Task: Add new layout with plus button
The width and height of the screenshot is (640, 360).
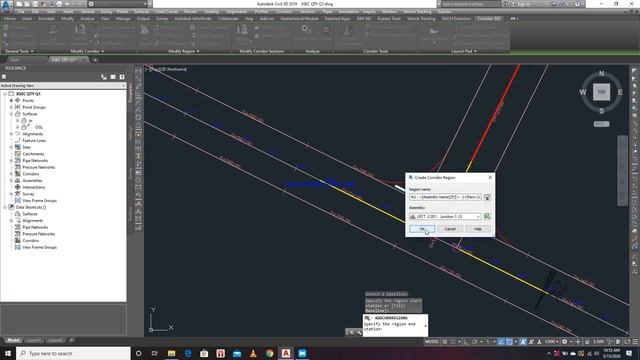Action: [x=71, y=340]
